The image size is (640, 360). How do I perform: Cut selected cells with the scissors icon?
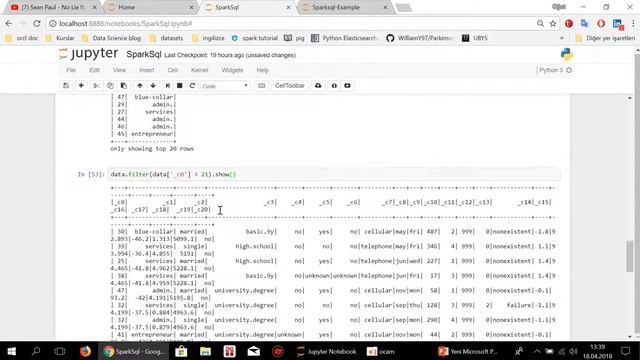click(x=96, y=86)
